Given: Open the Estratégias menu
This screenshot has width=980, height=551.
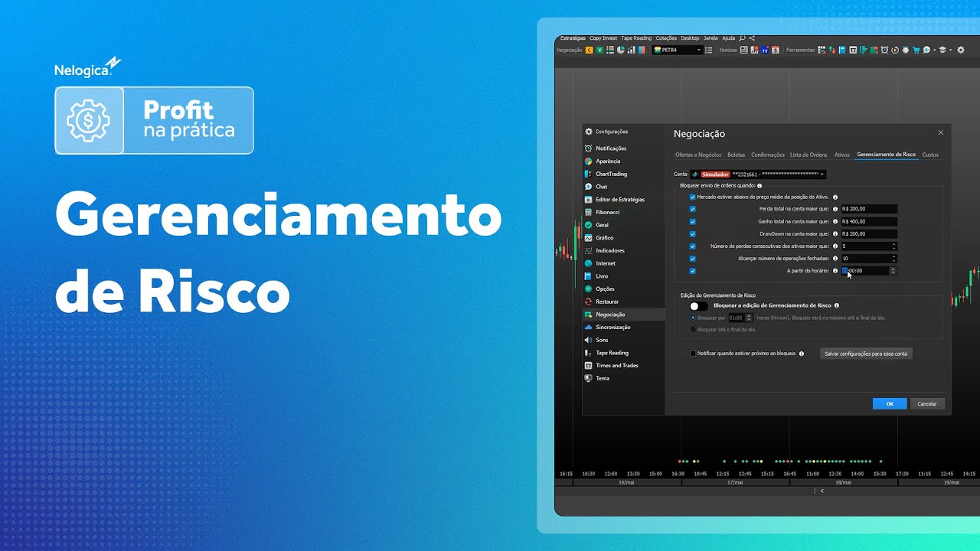Looking at the screenshot, I should pos(573,37).
